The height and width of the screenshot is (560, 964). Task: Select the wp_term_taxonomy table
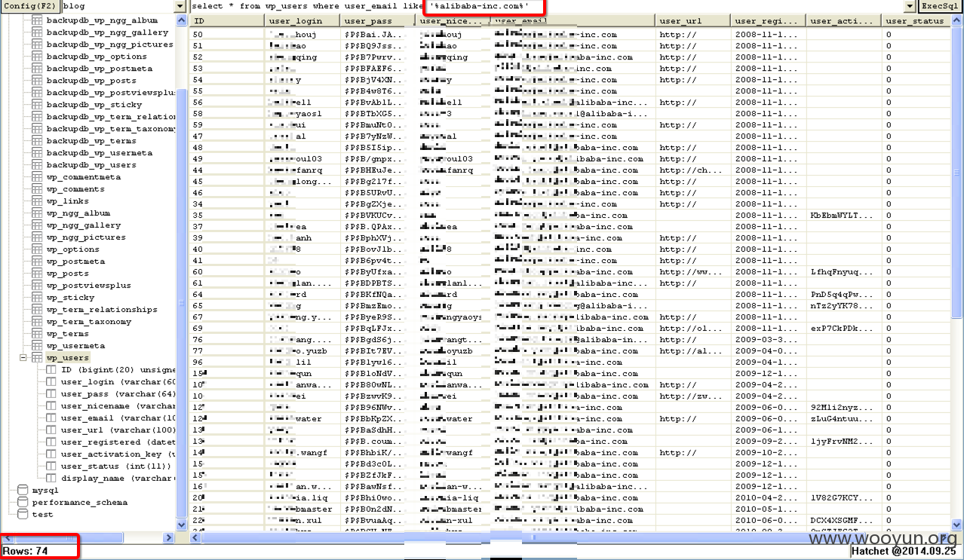click(x=88, y=322)
